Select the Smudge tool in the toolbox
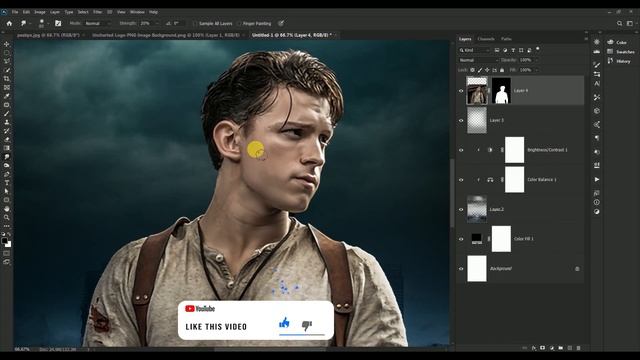The width and height of the screenshot is (640, 360). click(7, 157)
